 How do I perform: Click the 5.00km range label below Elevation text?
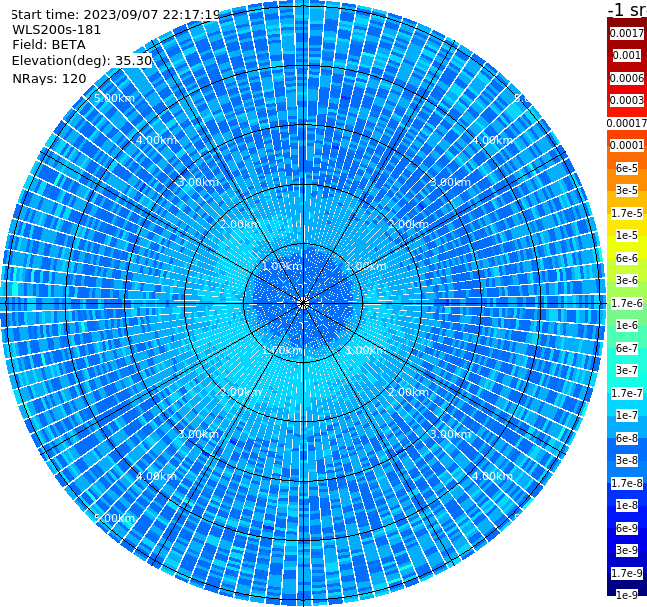tap(114, 98)
